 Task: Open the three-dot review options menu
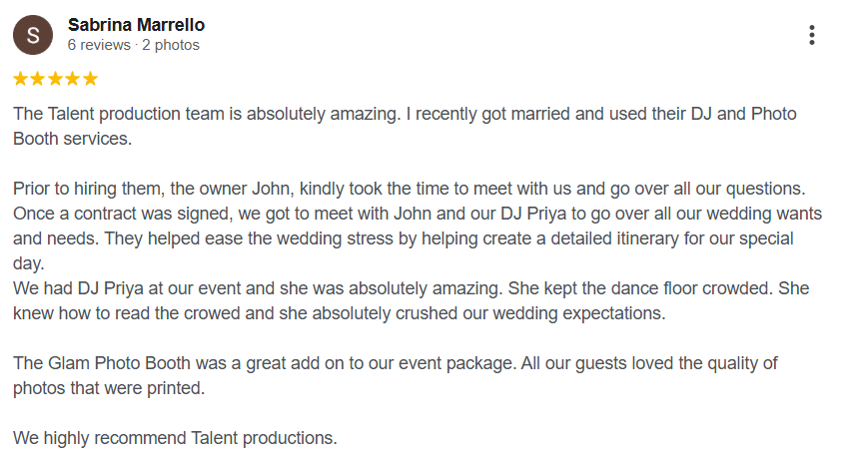tap(811, 35)
